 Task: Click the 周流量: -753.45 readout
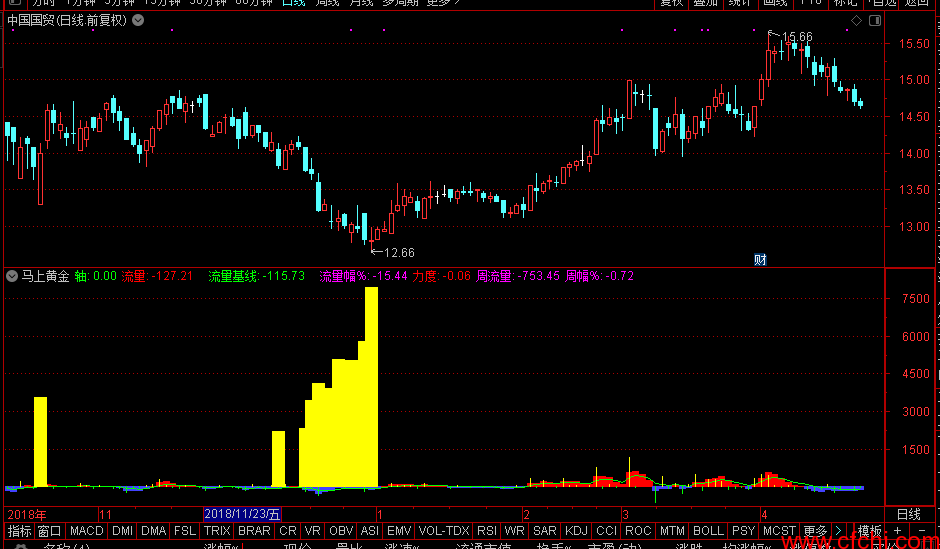pos(518,276)
